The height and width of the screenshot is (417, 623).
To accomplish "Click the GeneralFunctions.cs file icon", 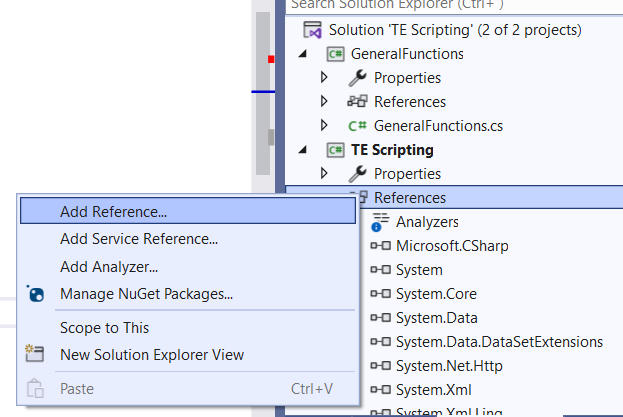I will pyautogui.click(x=357, y=126).
